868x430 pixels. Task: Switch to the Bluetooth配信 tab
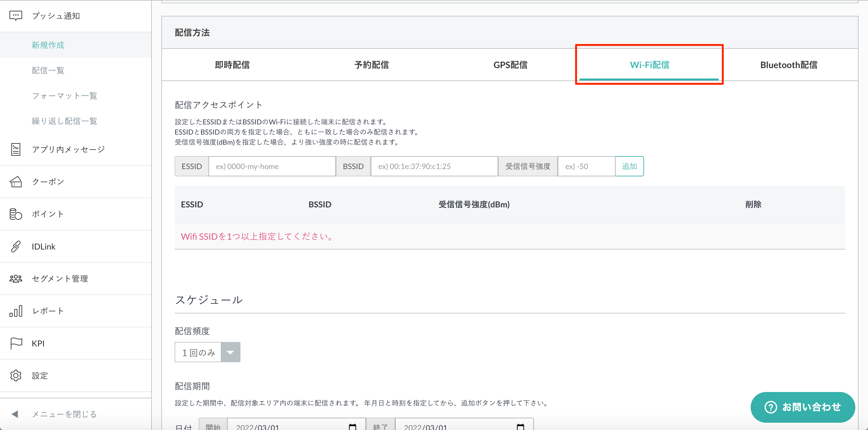click(x=789, y=65)
